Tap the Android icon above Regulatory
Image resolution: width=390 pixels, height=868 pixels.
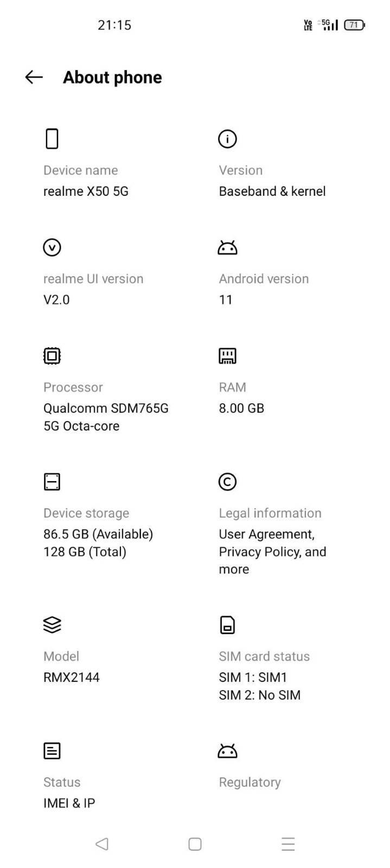[227, 751]
